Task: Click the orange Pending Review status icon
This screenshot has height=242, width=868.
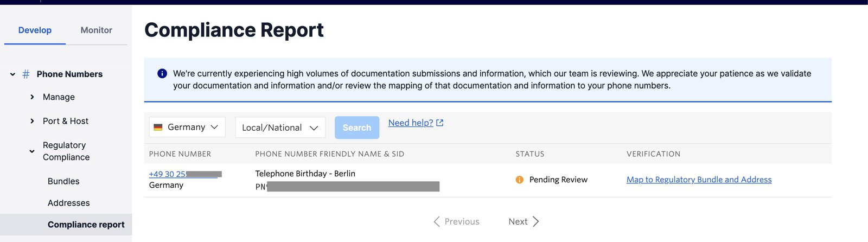Action: pyautogui.click(x=519, y=180)
